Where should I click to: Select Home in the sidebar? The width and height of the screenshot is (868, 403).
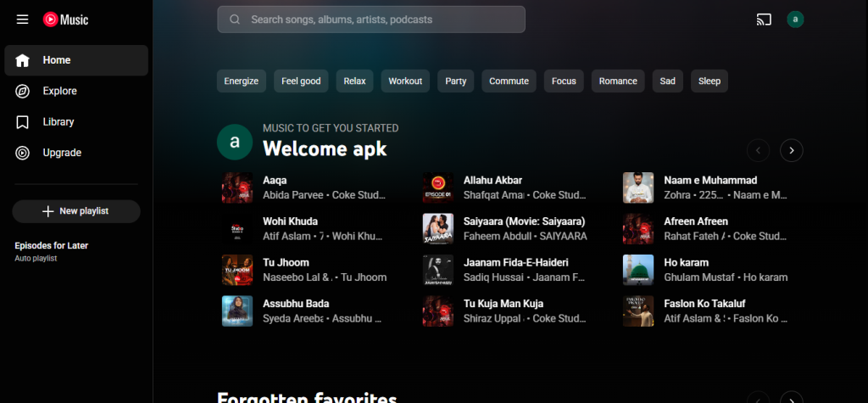tap(76, 60)
